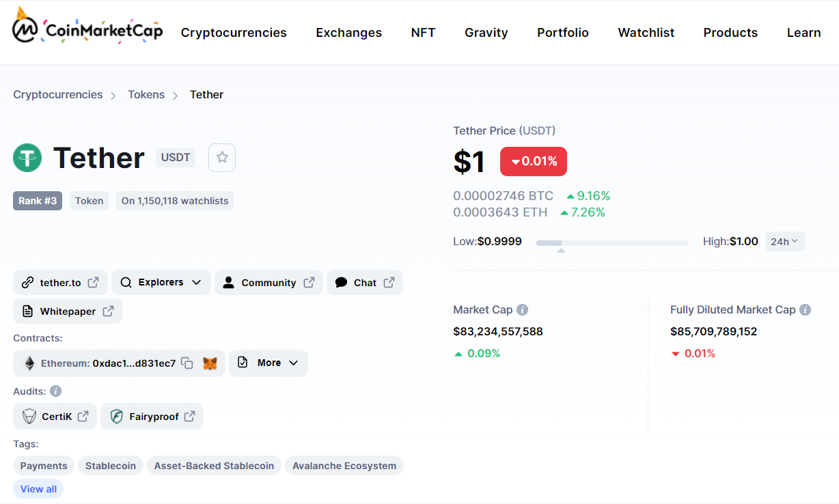Click the Market Cap 0.09% change

tap(477, 354)
